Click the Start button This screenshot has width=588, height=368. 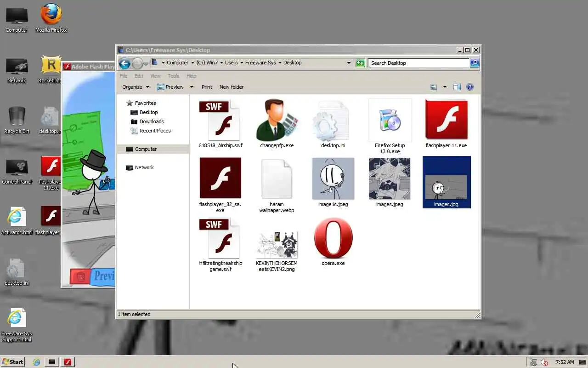point(12,362)
